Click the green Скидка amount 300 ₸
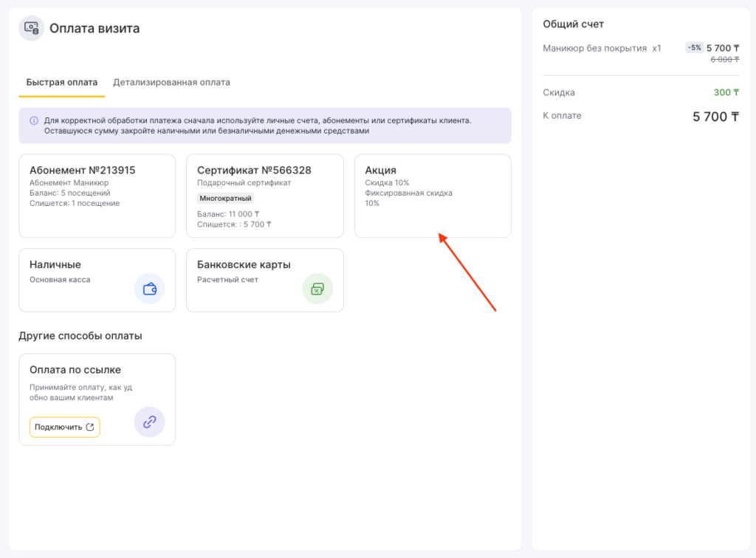The image size is (756, 558). coord(726,92)
